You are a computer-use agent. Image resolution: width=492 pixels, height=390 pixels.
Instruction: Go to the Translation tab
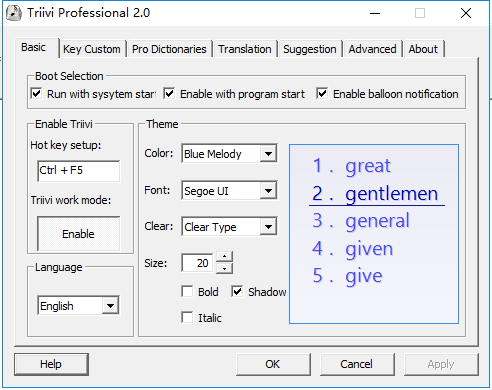click(245, 49)
